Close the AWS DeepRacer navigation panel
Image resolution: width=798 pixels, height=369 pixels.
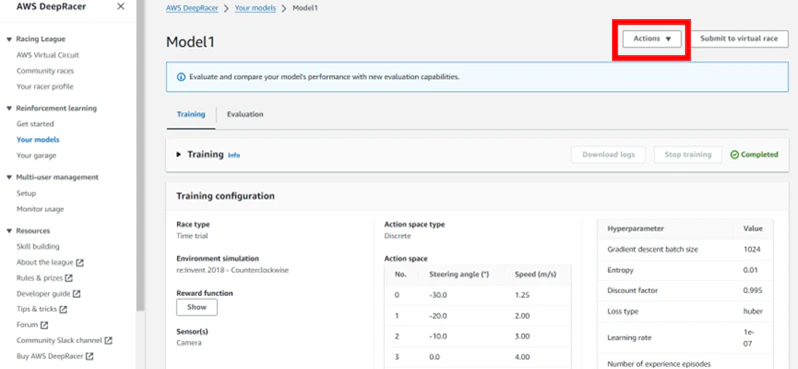coord(121,6)
